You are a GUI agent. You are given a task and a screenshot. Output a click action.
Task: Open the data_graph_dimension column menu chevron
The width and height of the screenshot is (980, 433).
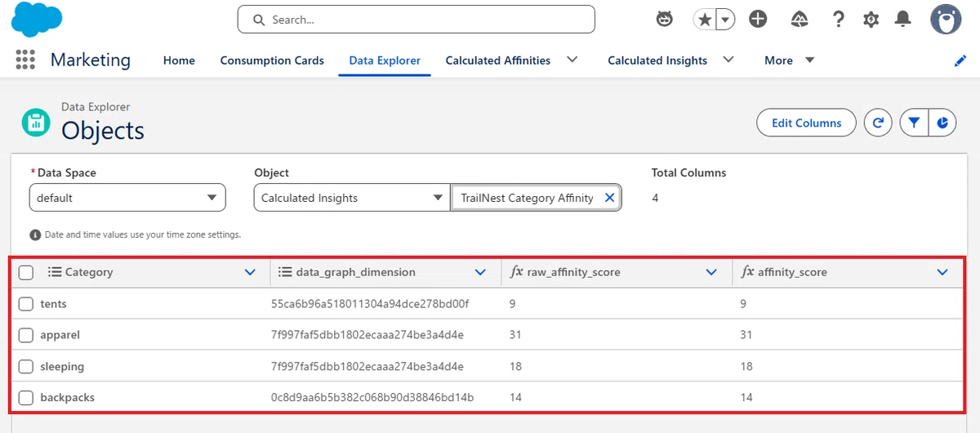click(481, 273)
